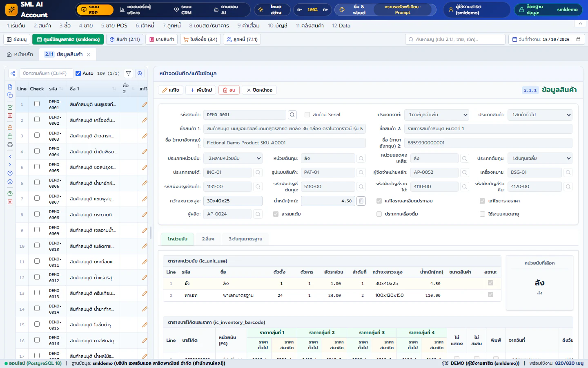Click the zoom search icon in list toolbar
The image size is (588, 368).
140,74
